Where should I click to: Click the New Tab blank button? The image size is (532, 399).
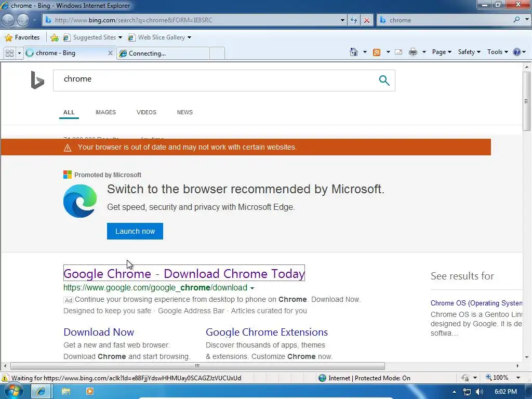(217, 54)
